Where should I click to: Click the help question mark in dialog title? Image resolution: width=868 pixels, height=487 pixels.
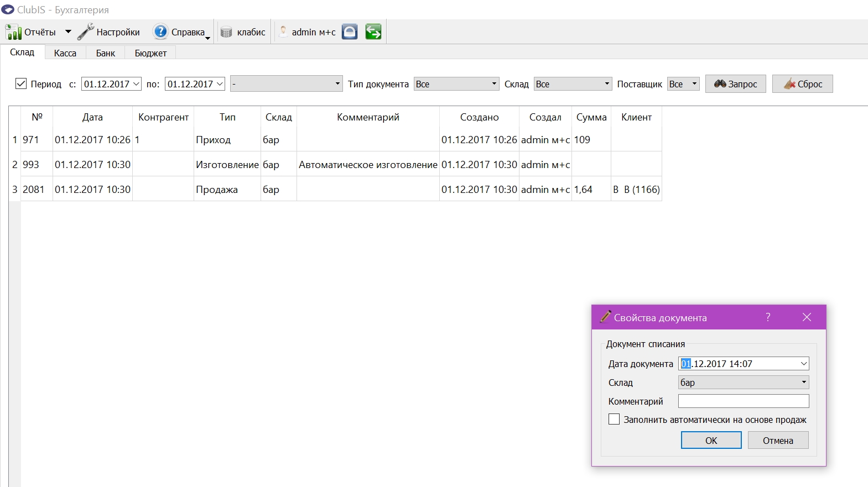click(768, 317)
